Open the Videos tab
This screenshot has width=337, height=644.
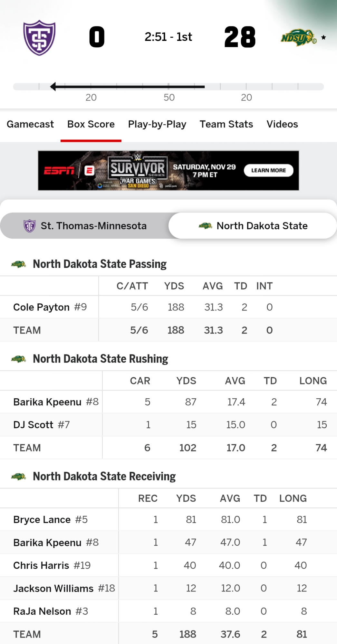pyautogui.click(x=282, y=124)
